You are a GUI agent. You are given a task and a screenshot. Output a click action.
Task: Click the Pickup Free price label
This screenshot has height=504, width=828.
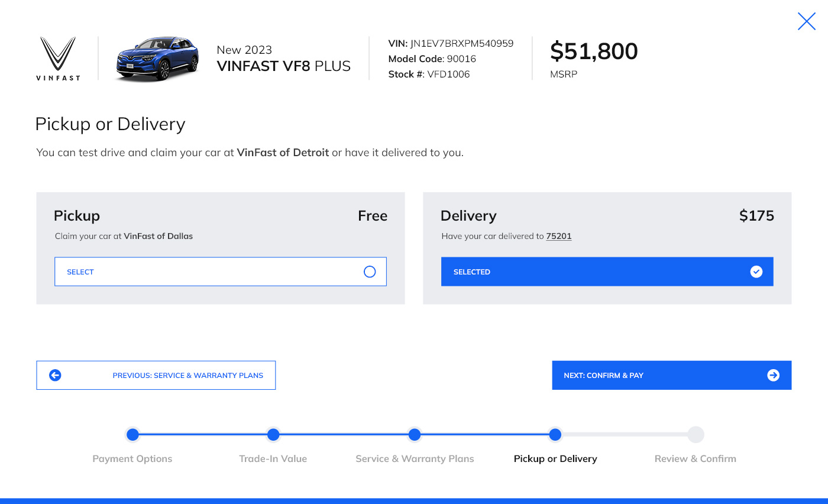373,216
